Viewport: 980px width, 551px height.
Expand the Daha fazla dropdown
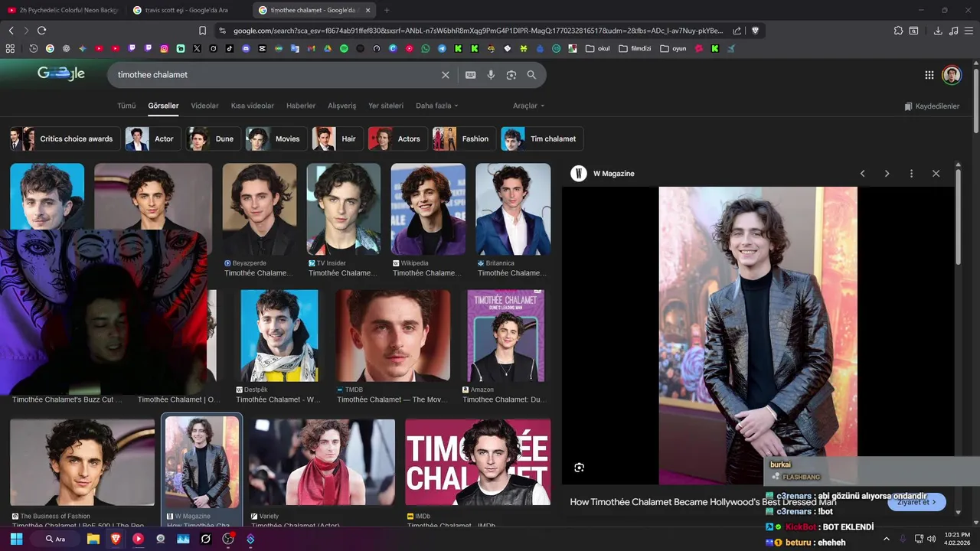click(x=437, y=106)
